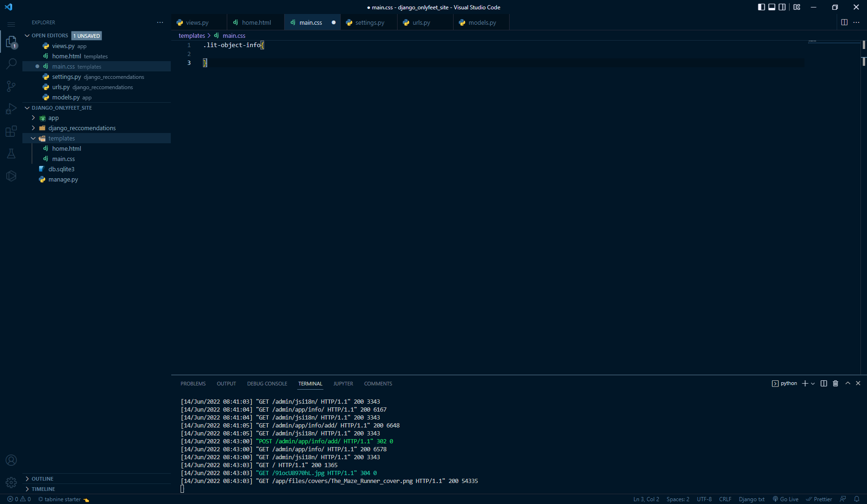Show errors and warnings in status bar

point(19,499)
